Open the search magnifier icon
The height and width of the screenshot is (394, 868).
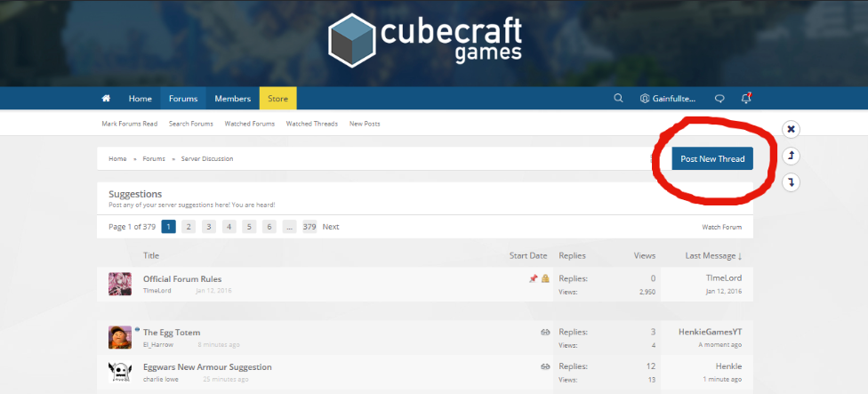[x=618, y=98]
